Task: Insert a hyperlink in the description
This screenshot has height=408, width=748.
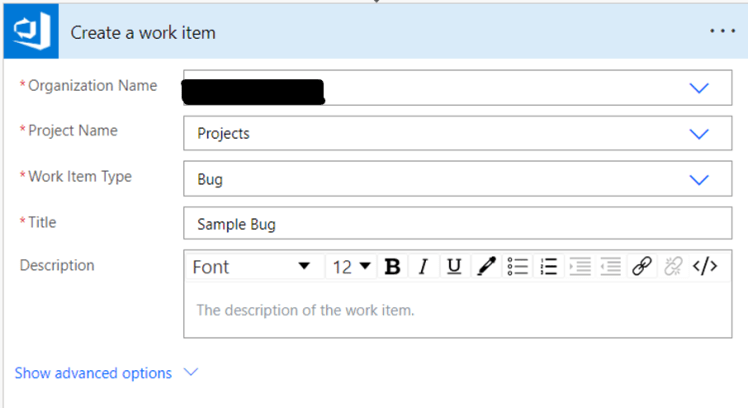Action: [642, 267]
